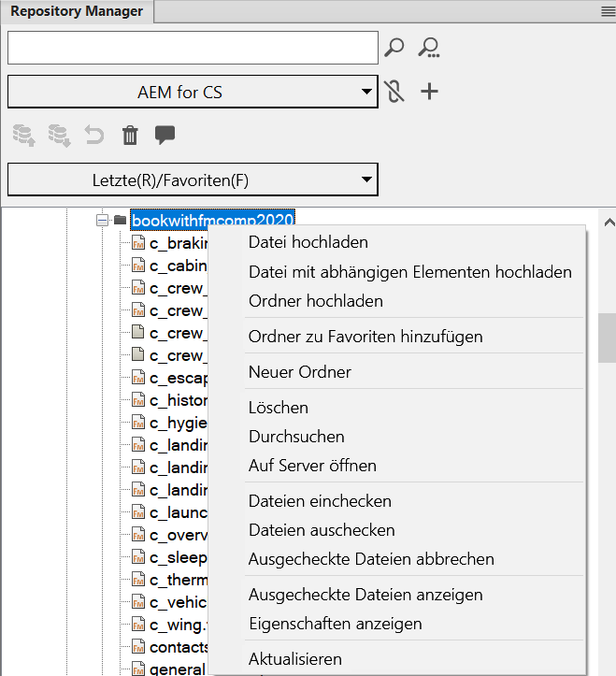Add new connection with plus icon
This screenshot has height=676, width=616.
(x=429, y=92)
